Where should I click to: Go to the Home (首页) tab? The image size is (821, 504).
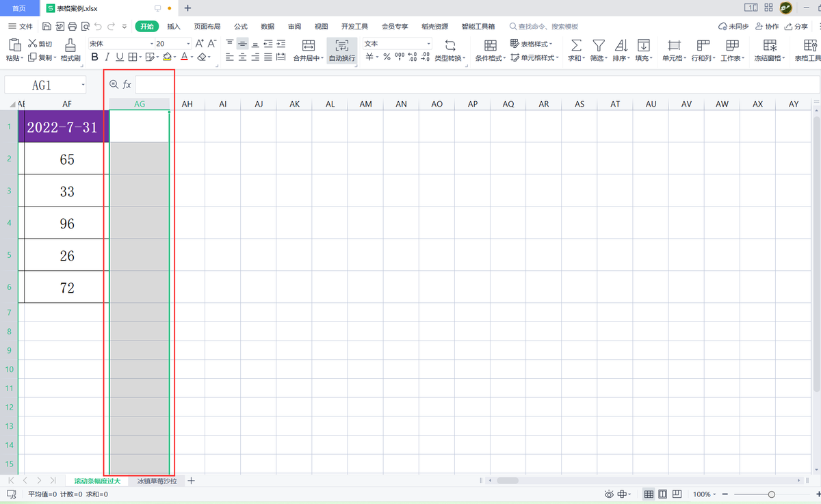(x=19, y=8)
